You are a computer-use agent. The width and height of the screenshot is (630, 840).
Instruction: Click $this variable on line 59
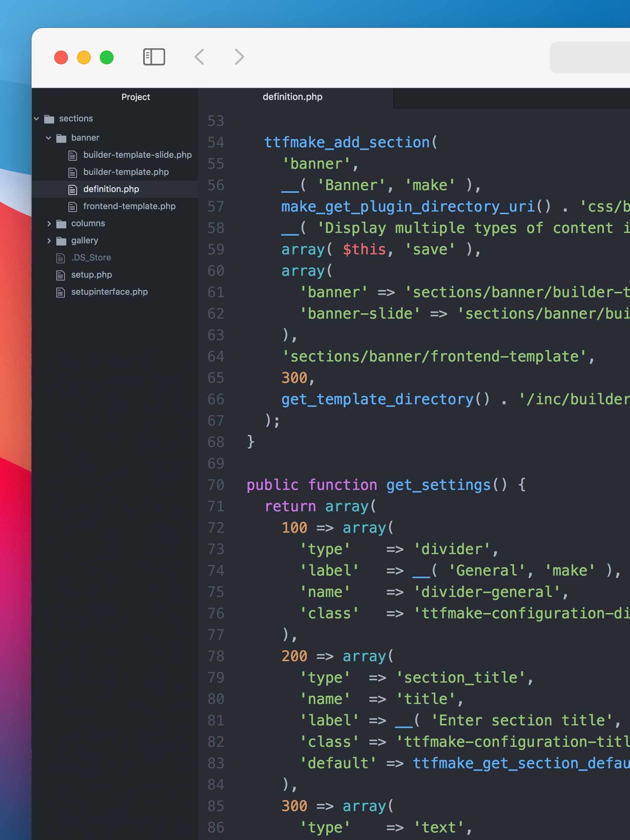pyautogui.click(x=364, y=249)
